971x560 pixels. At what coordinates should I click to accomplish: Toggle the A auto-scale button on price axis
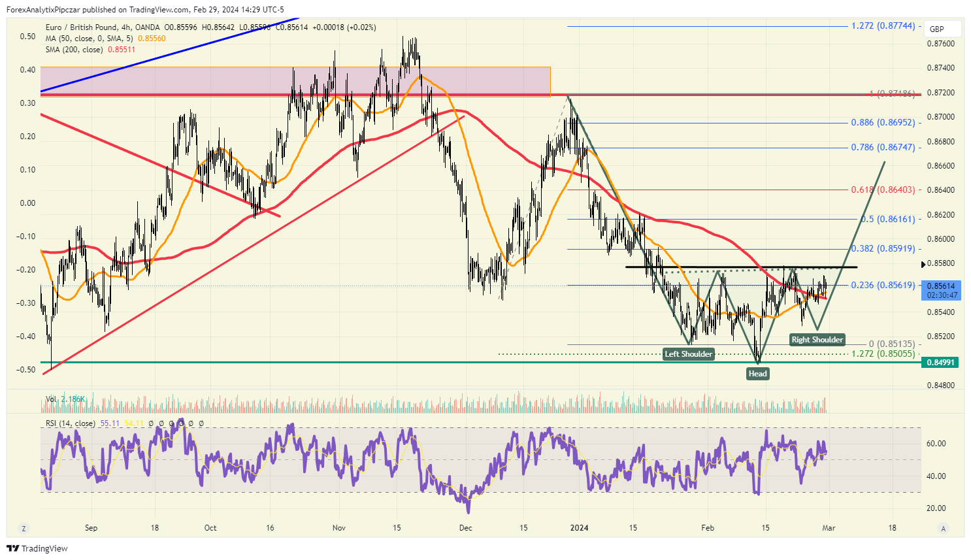pyautogui.click(x=942, y=529)
